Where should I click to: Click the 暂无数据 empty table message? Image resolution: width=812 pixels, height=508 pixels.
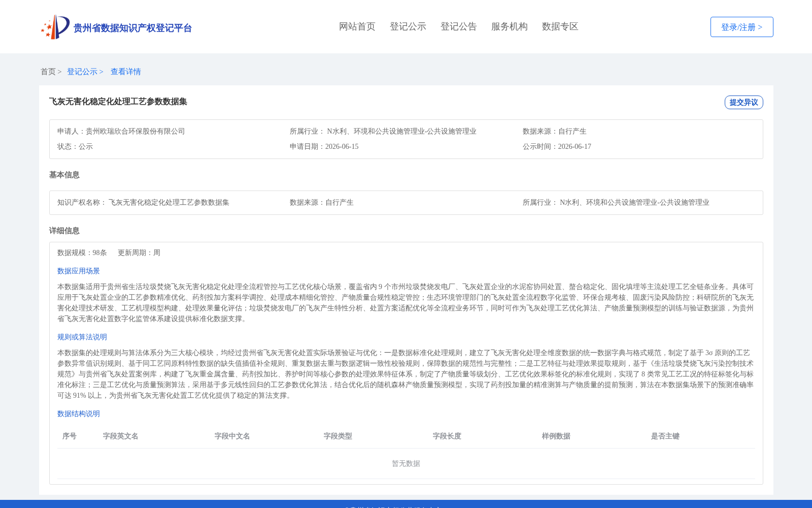point(406,463)
